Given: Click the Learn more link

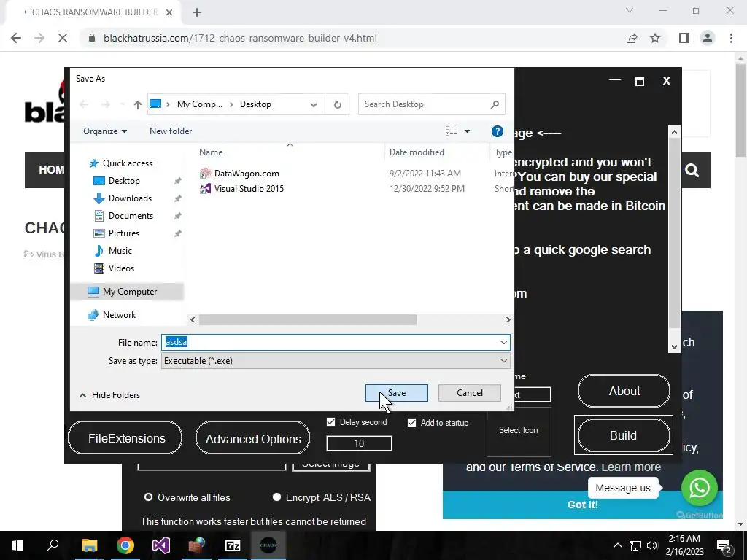Looking at the screenshot, I should coord(631,467).
